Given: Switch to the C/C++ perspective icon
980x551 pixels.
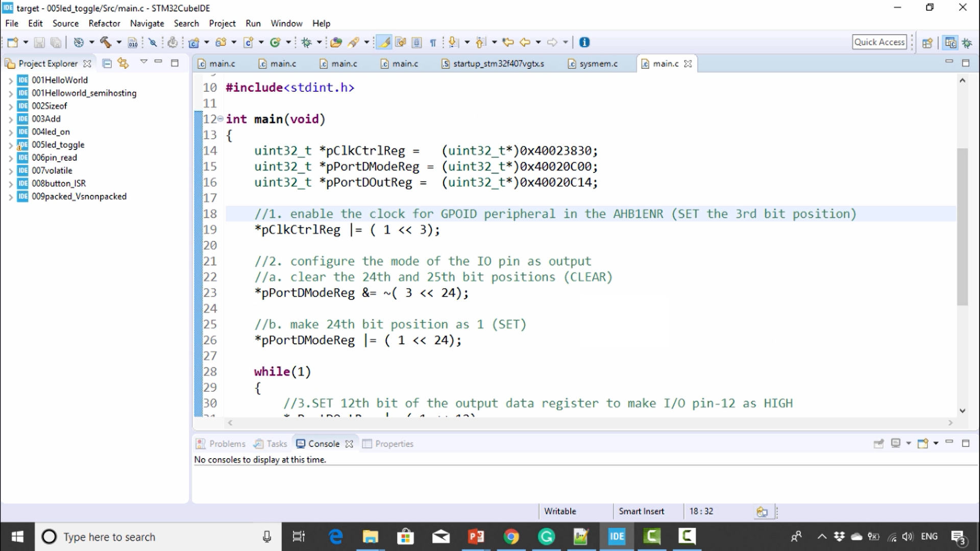Looking at the screenshot, I should (950, 43).
